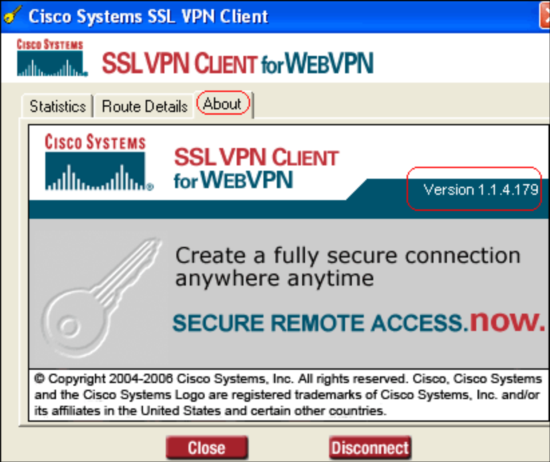Image resolution: width=550 pixels, height=462 pixels.
Task: Click the copyright symbol in legal text
Action: (x=39, y=379)
